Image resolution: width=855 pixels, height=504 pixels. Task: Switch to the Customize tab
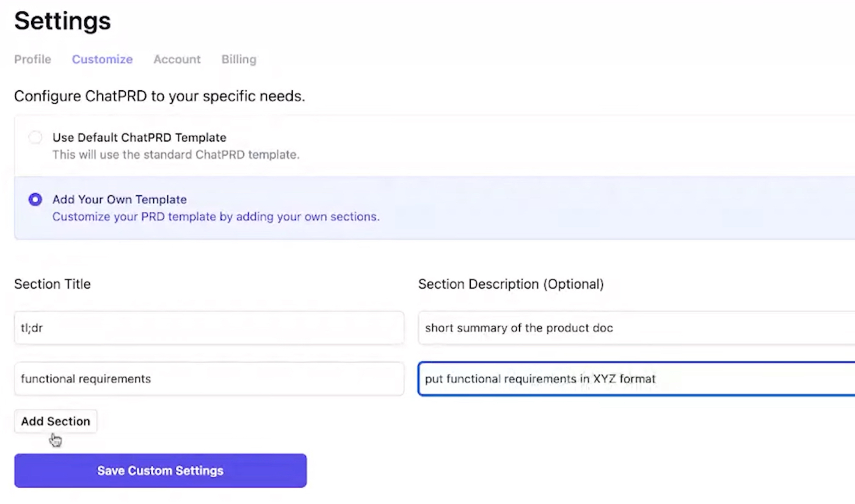click(x=102, y=59)
